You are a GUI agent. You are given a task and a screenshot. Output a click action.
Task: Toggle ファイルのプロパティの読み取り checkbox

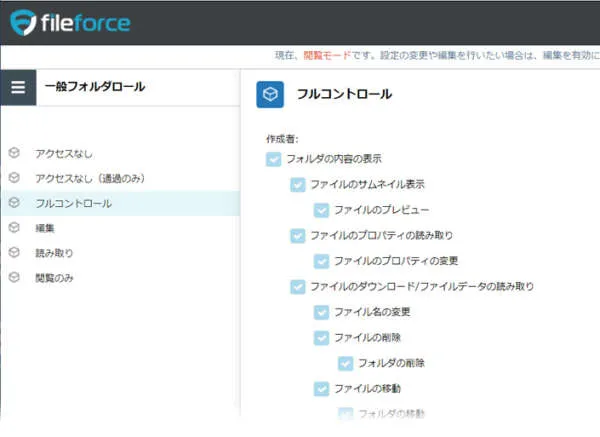[x=297, y=236]
